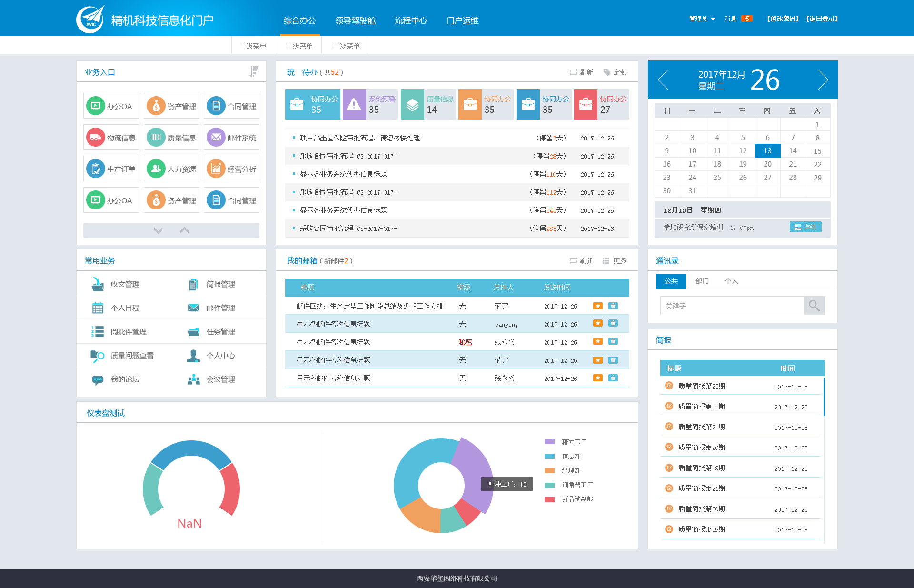The height and width of the screenshot is (588, 914).
Task: Open the 质量信息 tile in 业务入口
Action: click(x=171, y=138)
